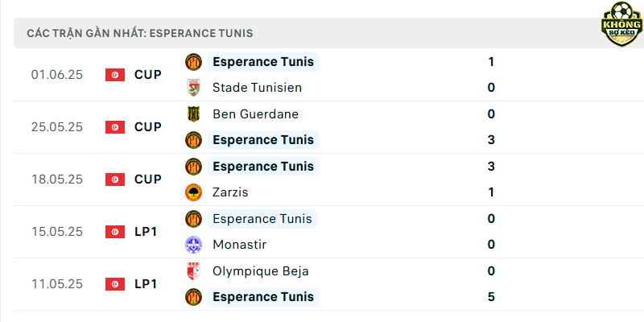Click the LP1 label for the 15.05.25 match

pyautogui.click(x=146, y=232)
